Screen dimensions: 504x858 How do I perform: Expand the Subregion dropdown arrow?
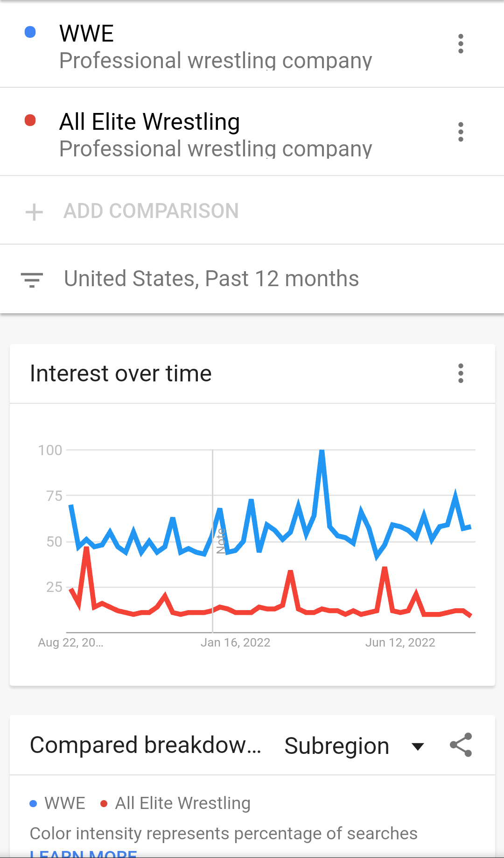coord(418,746)
